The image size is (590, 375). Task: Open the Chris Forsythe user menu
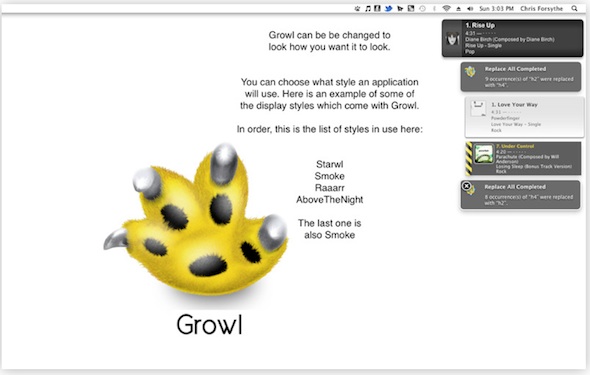541,8
